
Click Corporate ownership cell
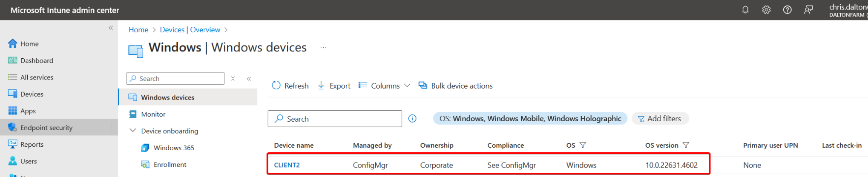437,165
